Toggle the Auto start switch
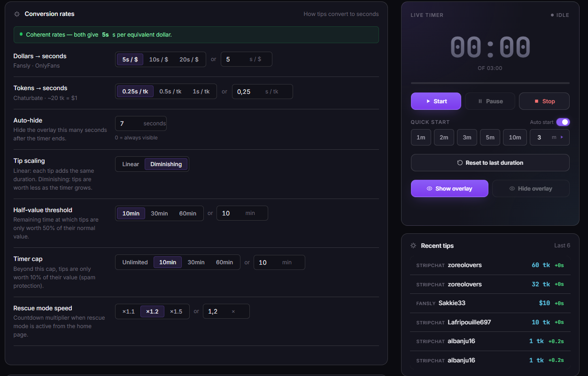The width and height of the screenshot is (588, 376). pos(563,122)
